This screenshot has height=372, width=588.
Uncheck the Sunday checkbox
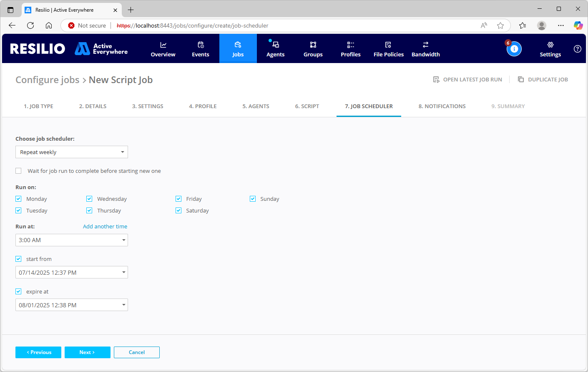pyautogui.click(x=253, y=199)
